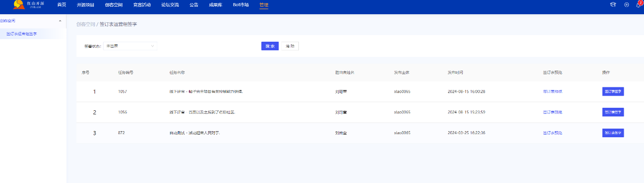This screenshot has width=644, height=183.
Task: Click publish time 2024-03-25 16:22:36
Action: [466, 133]
